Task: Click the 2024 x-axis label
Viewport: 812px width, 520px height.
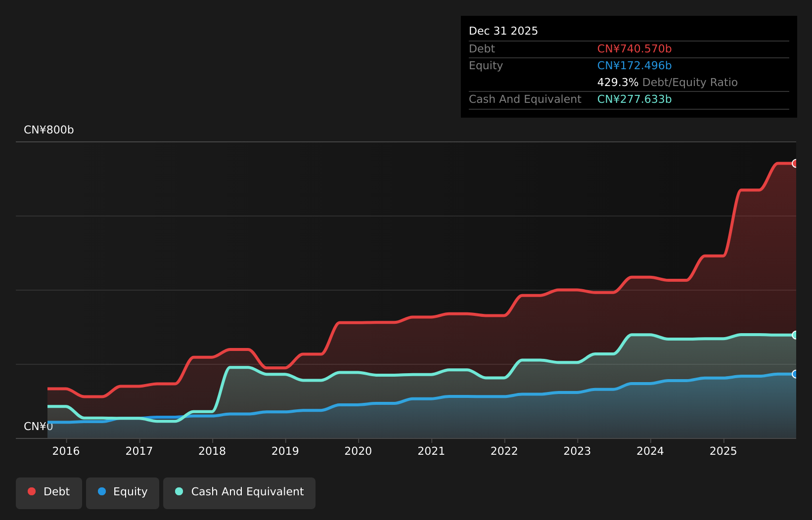Action: point(650,451)
